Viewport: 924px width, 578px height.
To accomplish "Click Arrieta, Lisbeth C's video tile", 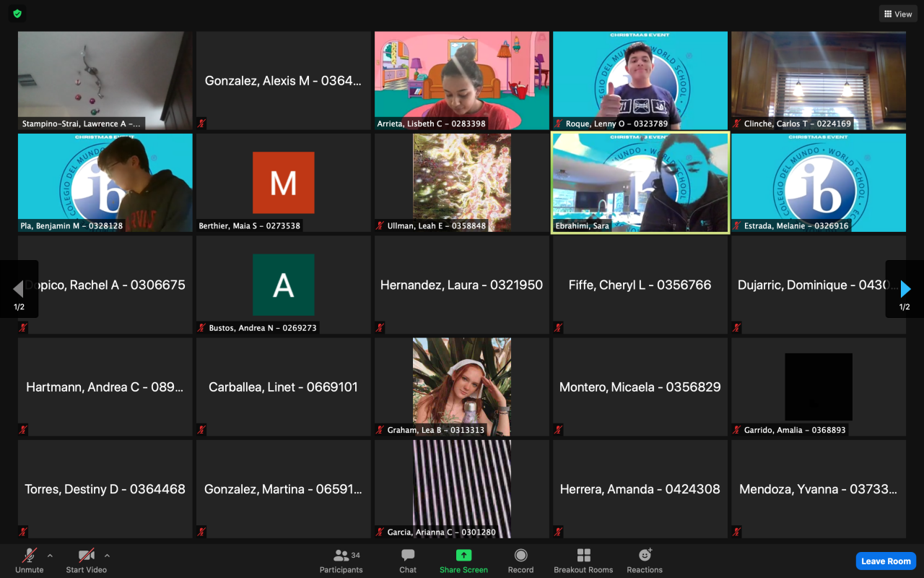I will pyautogui.click(x=461, y=80).
